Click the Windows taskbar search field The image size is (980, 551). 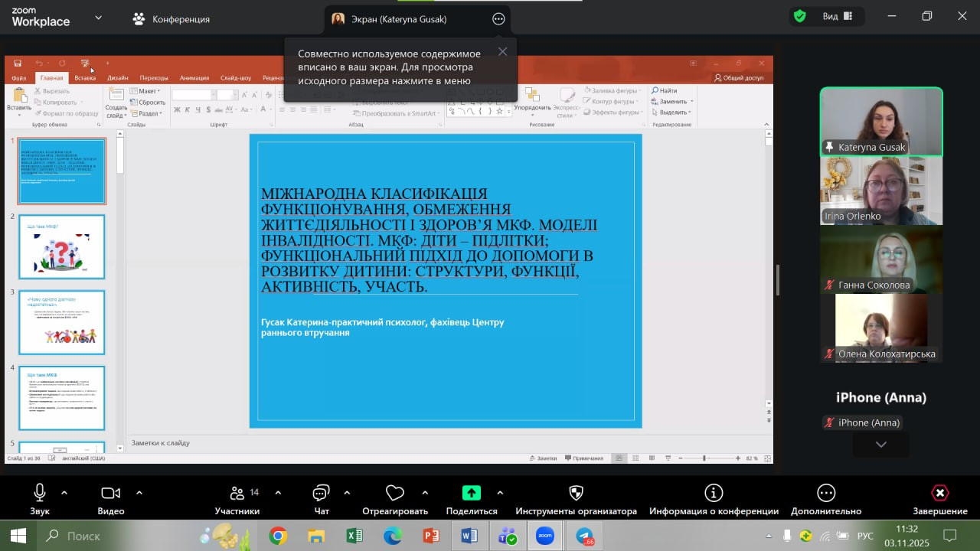point(115,536)
